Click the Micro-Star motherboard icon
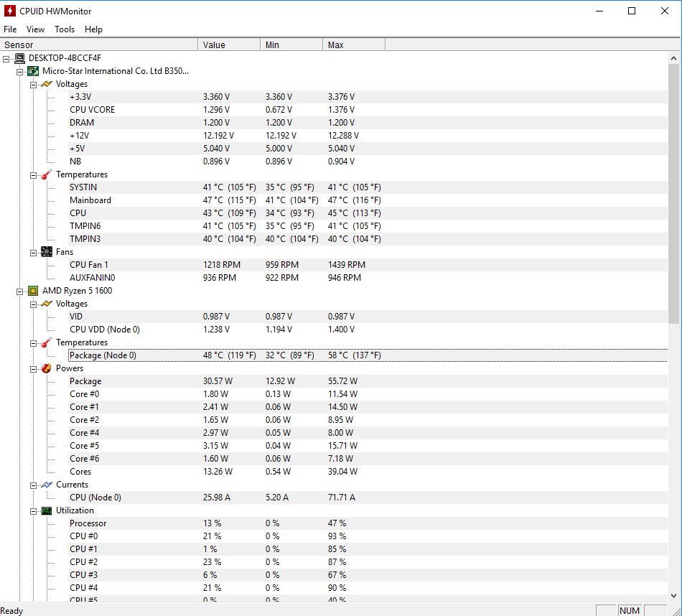The height and width of the screenshot is (616, 682). 33,71
